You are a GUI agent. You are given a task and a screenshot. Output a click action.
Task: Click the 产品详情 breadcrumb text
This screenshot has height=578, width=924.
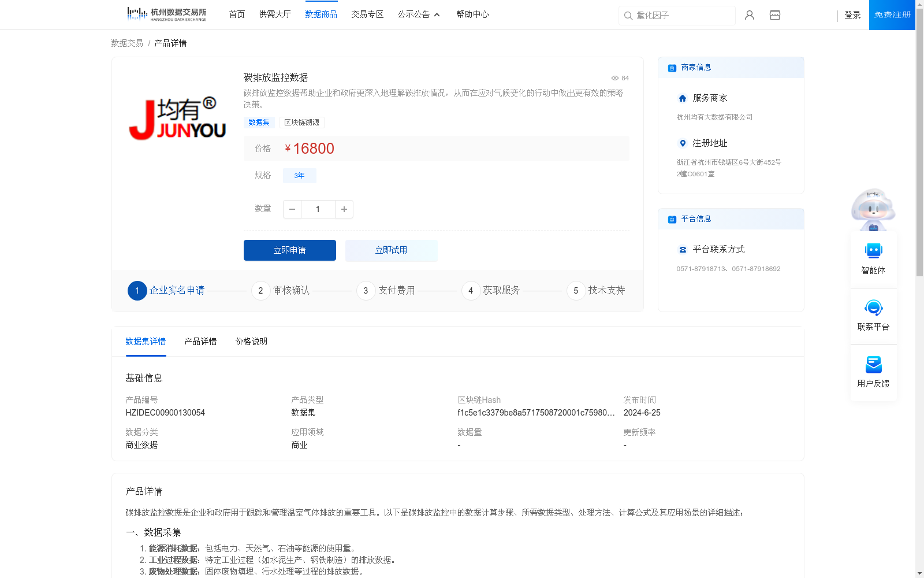pos(170,43)
